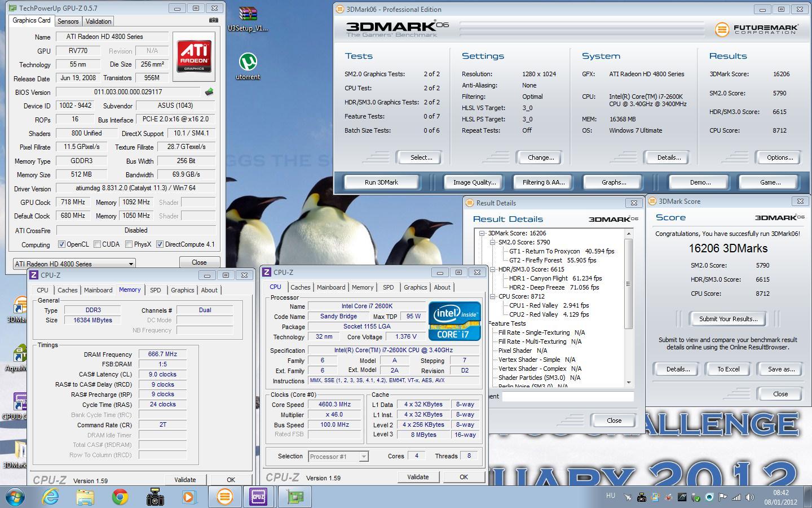Click the Filtering & AA... button
Viewport: 812px width, 508px height.
click(544, 182)
